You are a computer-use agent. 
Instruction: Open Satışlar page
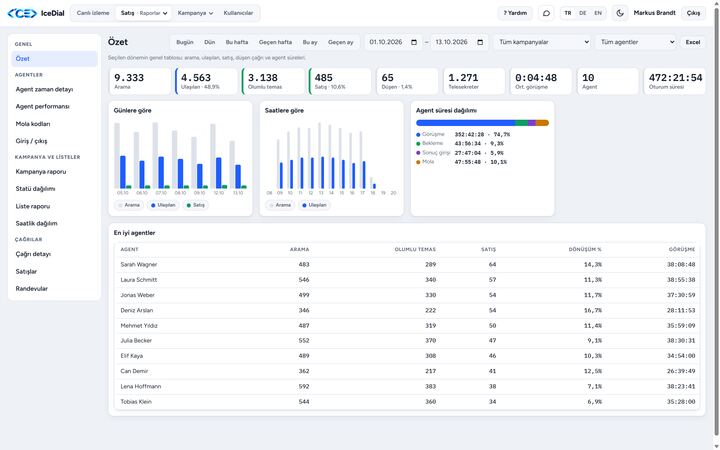tap(54, 271)
